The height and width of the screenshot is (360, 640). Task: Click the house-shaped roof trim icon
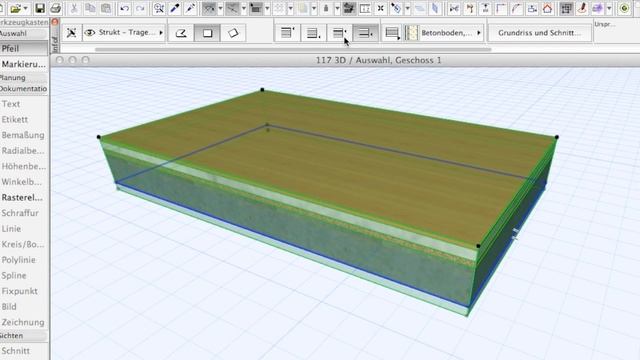coord(548,8)
